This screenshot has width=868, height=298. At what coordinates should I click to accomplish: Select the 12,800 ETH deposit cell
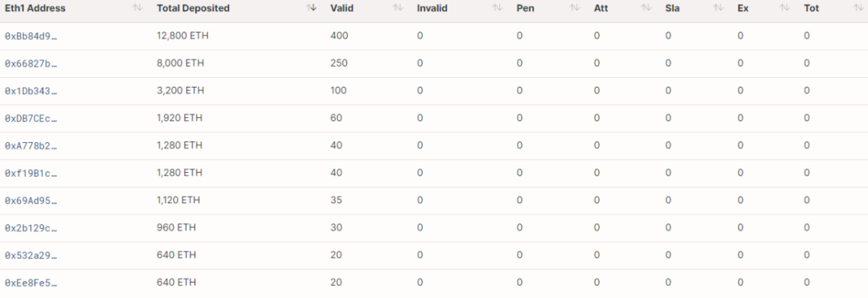coord(182,36)
